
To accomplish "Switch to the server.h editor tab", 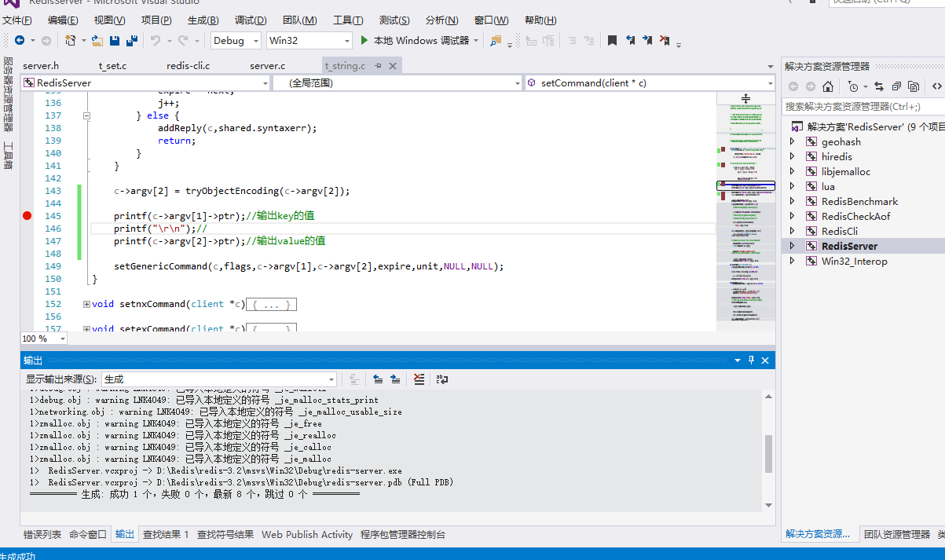I will [x=41, y=66].
